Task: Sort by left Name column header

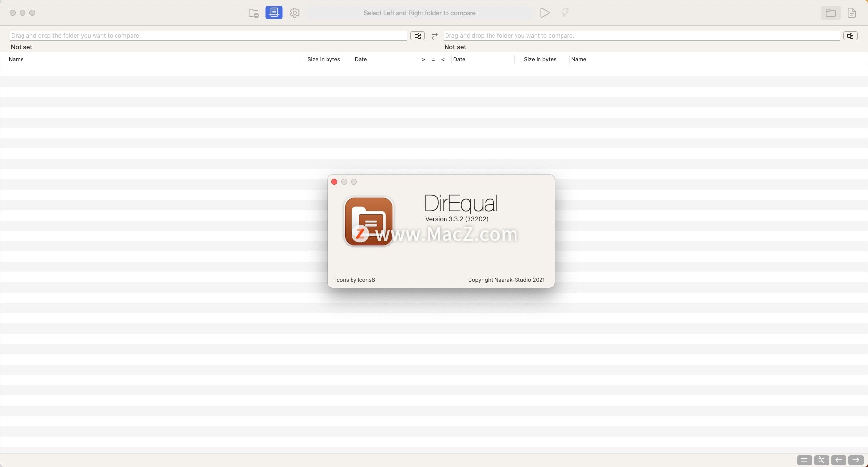Action: (16, 59)
